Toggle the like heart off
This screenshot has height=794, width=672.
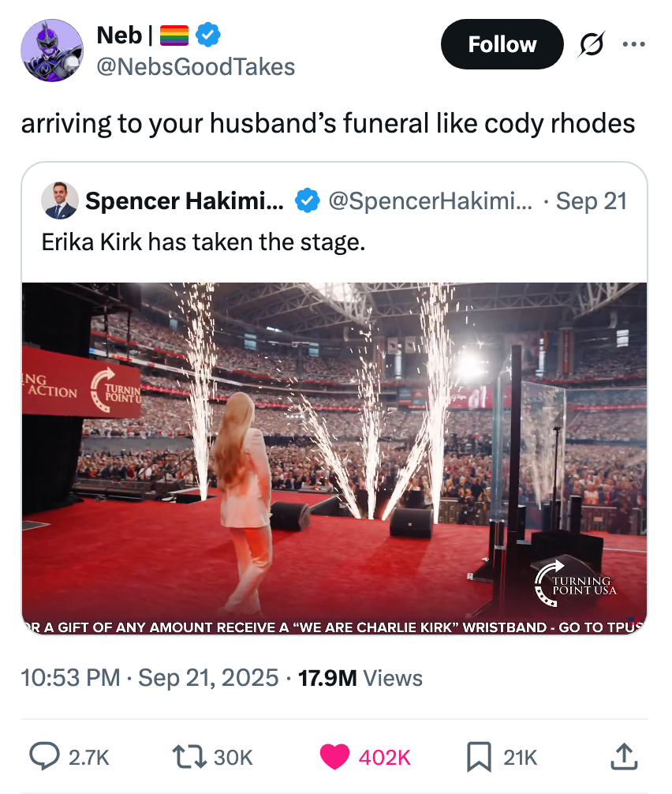point(336,757)
